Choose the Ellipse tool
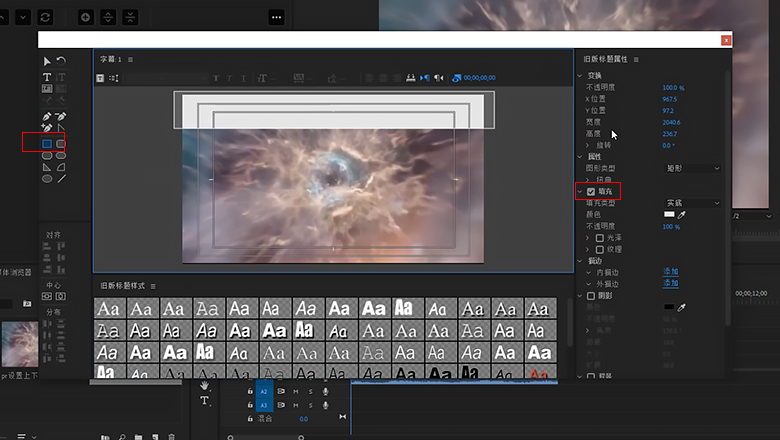This screenshot has height=440, width=780. pyautogui.click(x=47, y=179)
